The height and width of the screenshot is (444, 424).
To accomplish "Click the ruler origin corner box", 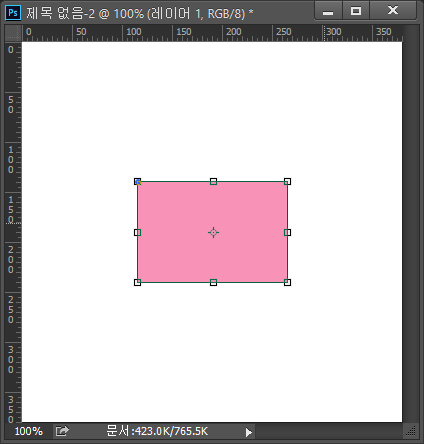I will 13,33.
